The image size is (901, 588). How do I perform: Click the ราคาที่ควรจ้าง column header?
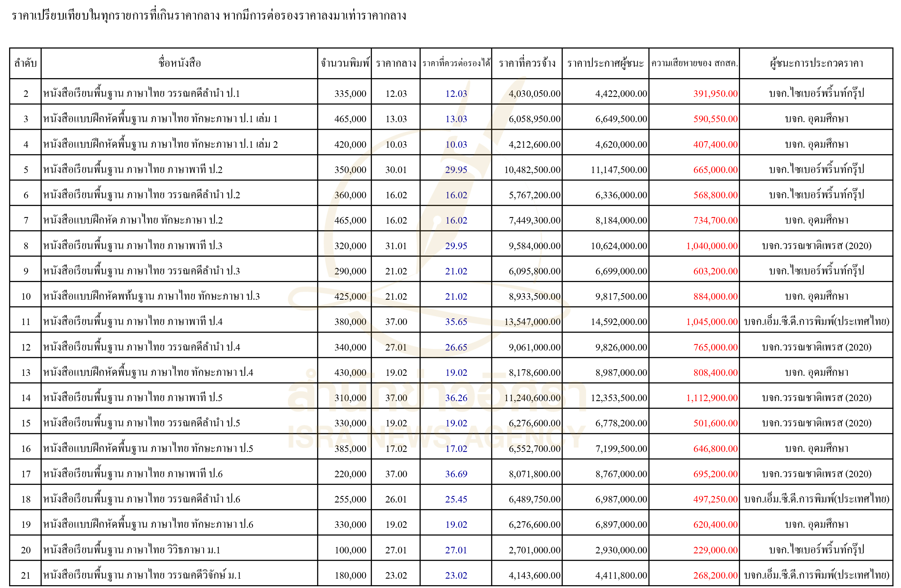pos(527,63)
